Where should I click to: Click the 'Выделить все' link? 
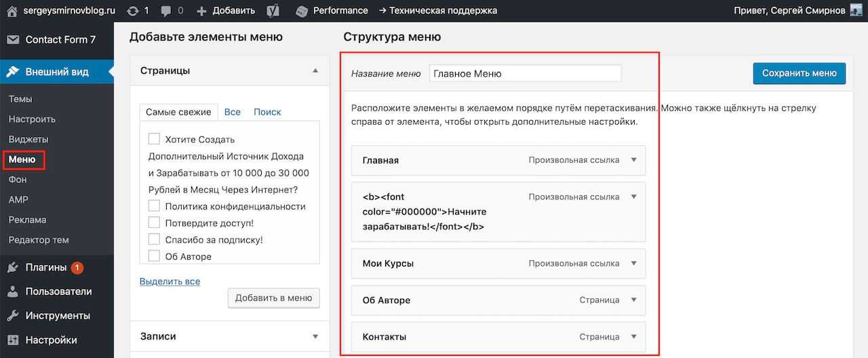(x=170, y=281)
